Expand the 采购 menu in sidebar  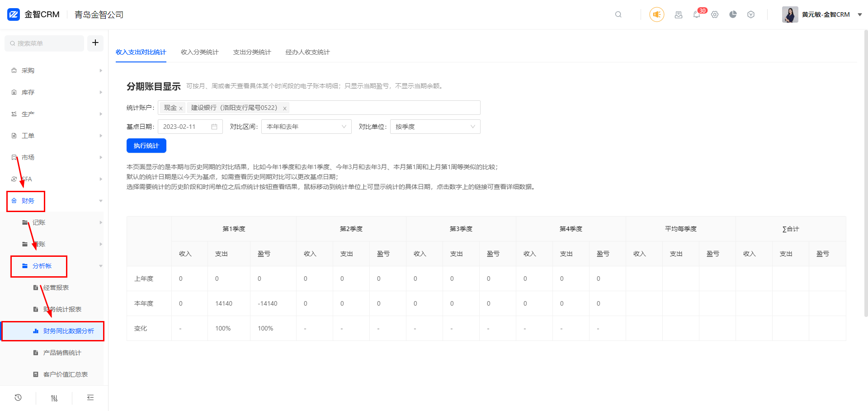click(28, 71)
